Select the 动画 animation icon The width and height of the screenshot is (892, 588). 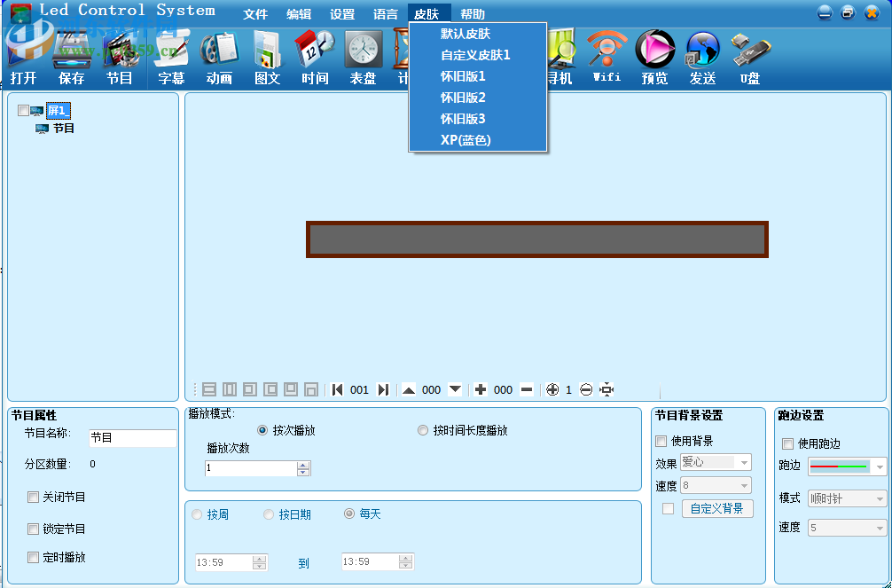click(x=220, y=58)
